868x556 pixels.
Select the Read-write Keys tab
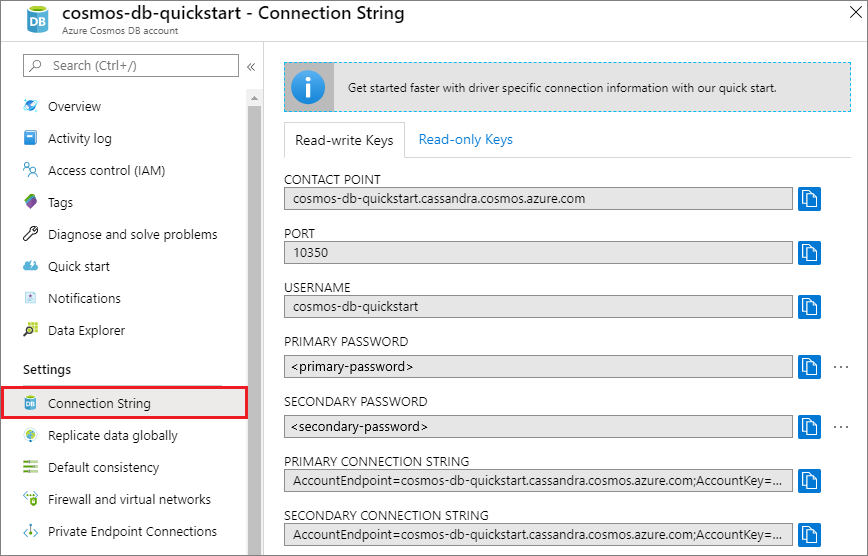pos(344,140)
